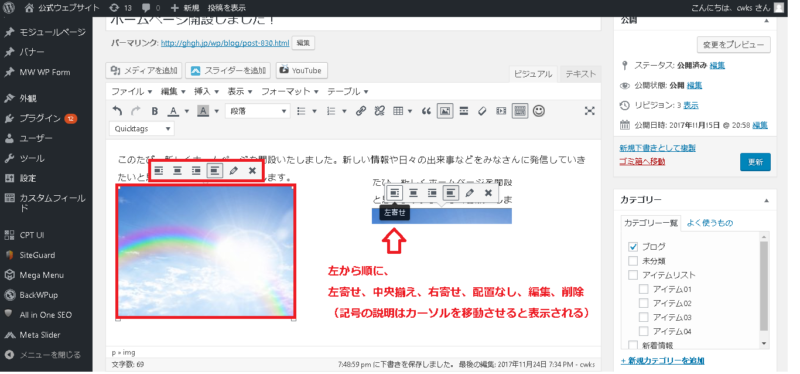Collapse the 公開 panel
The height and width of the screenshot is (374, 800).
coord(766,21)
